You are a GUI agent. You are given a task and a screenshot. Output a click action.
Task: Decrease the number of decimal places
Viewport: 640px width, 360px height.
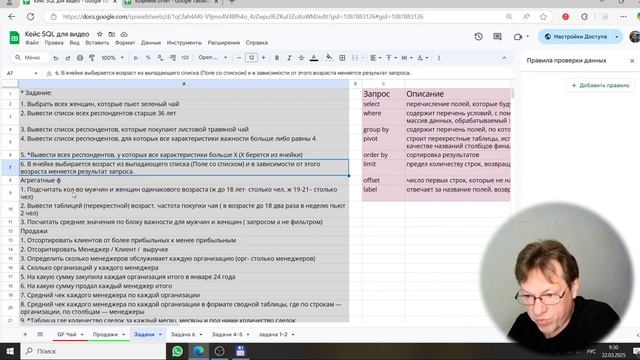coord(160,58)
